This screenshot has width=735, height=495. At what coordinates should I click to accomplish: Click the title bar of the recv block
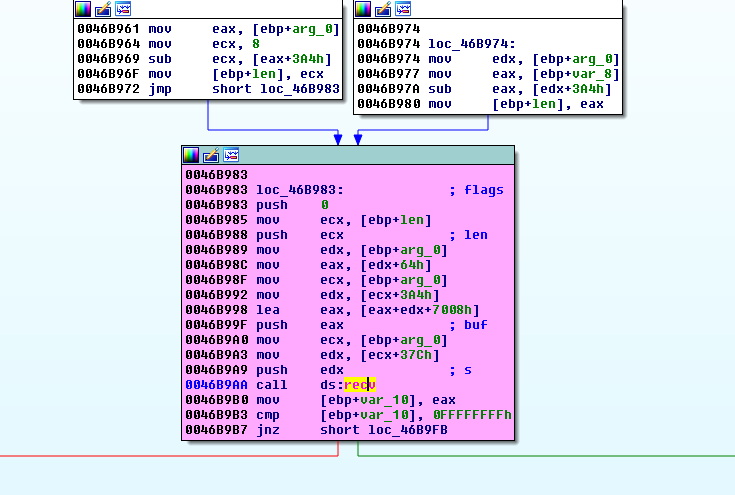pos(380,155)
